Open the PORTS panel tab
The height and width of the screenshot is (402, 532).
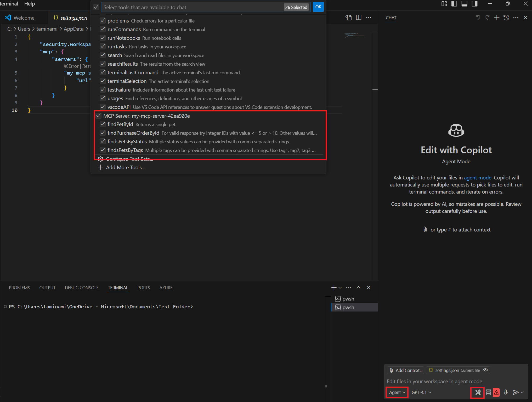point(144,287)
